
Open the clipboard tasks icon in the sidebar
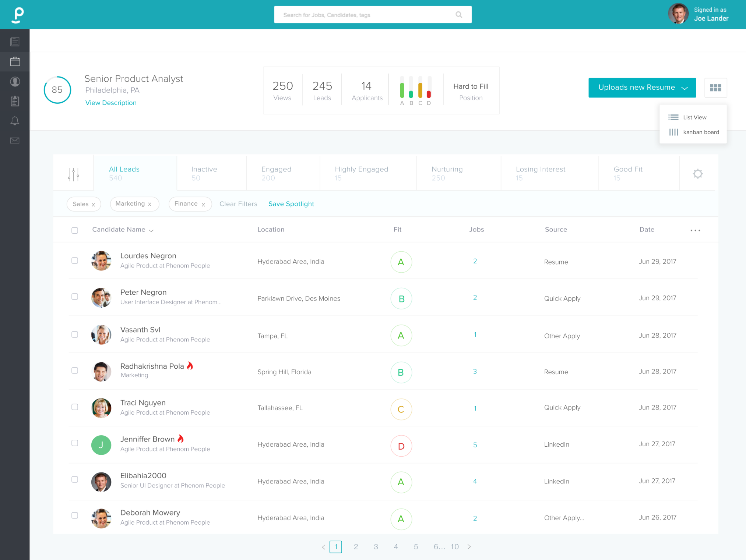[x=15, y=101]
